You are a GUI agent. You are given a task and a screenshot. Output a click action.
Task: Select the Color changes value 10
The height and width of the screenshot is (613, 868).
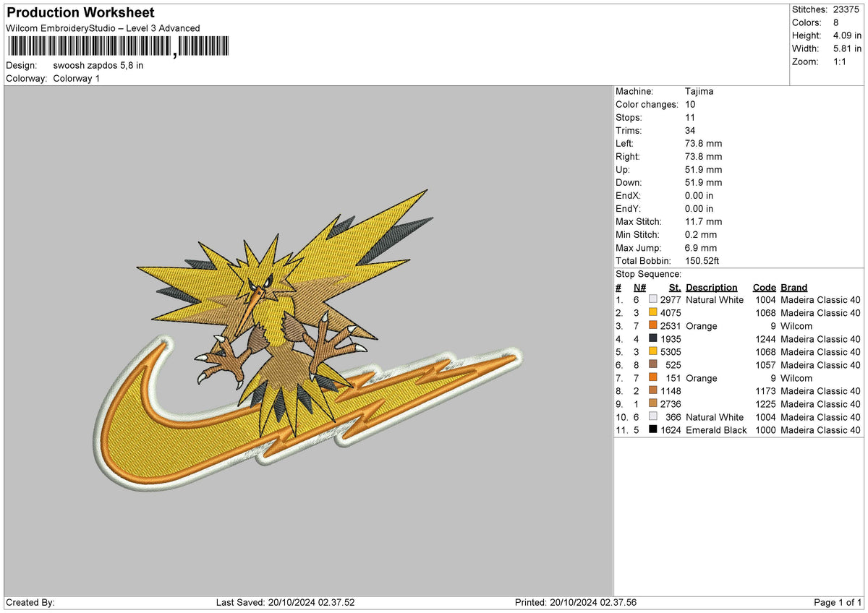(x=690, y=104)
